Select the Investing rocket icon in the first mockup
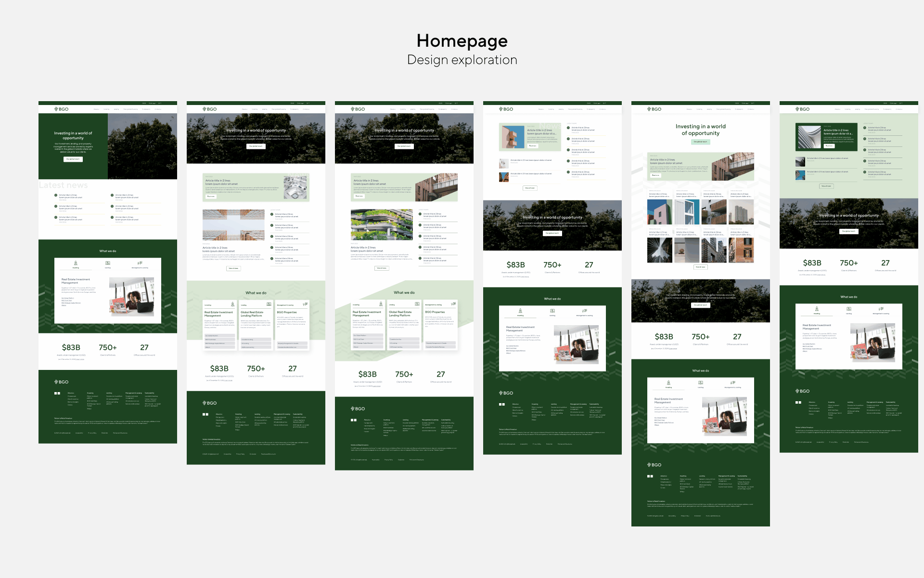The height and width of the screenshot is (578, 924). click(76, 263)
